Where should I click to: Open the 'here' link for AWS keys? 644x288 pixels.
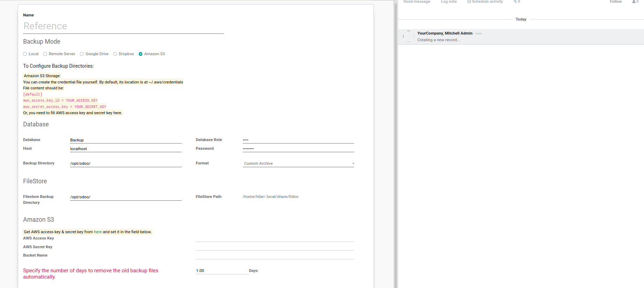98,232
